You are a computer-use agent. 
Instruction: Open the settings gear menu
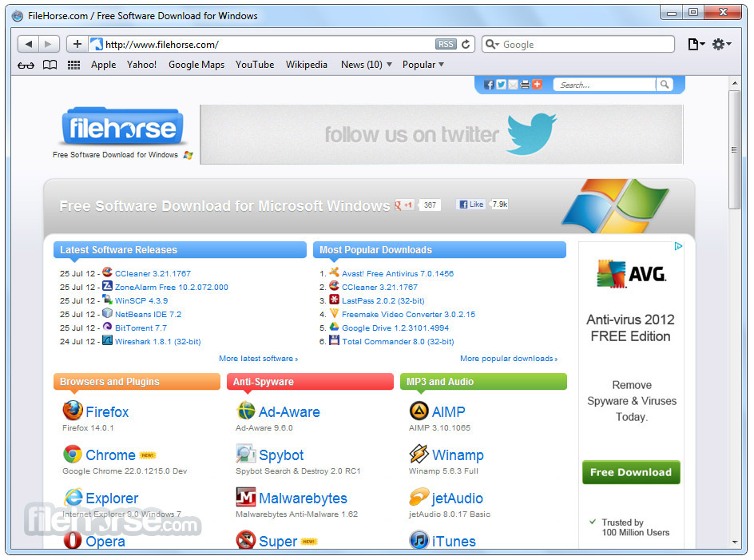click(x=721, y=44)
